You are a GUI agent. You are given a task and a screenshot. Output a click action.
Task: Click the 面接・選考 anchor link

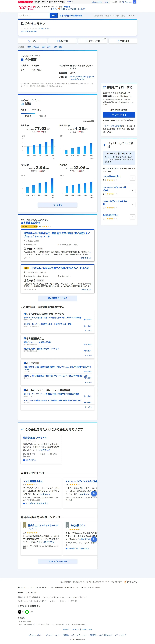tap(46, 47)
